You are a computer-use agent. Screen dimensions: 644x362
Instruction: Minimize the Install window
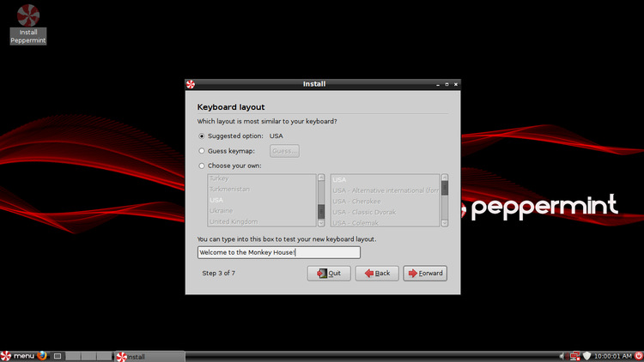click(438, 85)
